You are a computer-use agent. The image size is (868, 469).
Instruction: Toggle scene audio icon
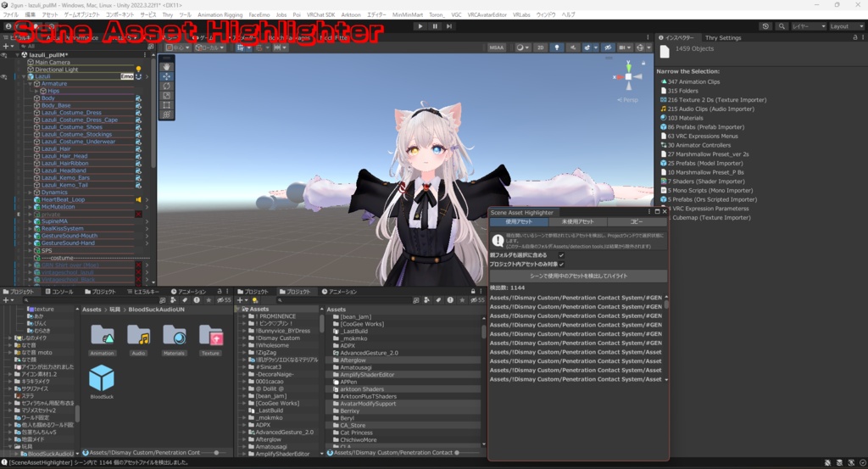click(x=572, y=47)
